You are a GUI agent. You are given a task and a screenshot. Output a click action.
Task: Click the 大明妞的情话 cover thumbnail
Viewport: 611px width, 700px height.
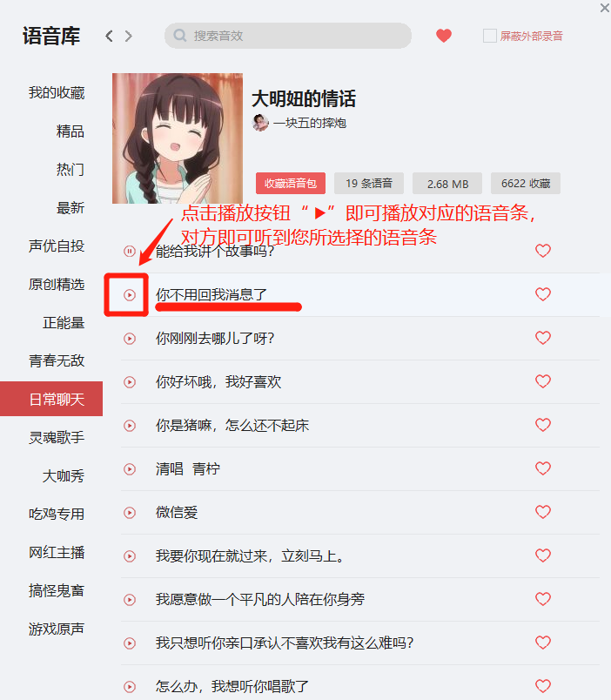click(x=178, y=138)
